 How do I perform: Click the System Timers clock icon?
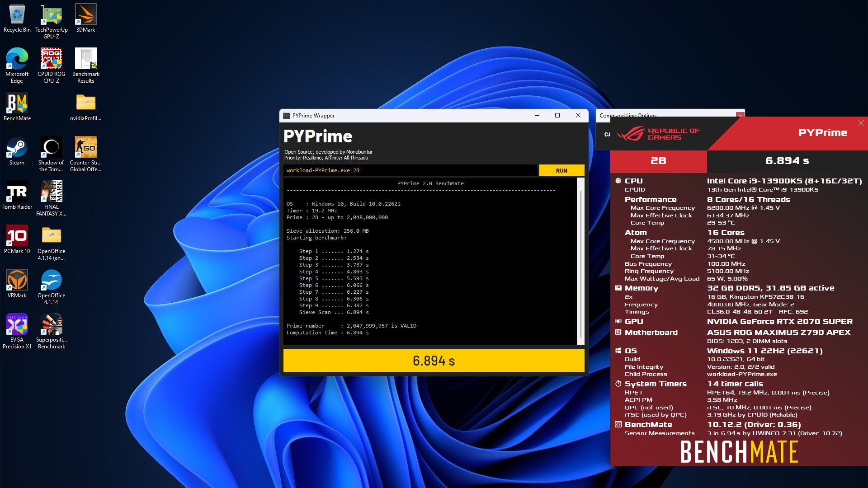click(618, 384)
